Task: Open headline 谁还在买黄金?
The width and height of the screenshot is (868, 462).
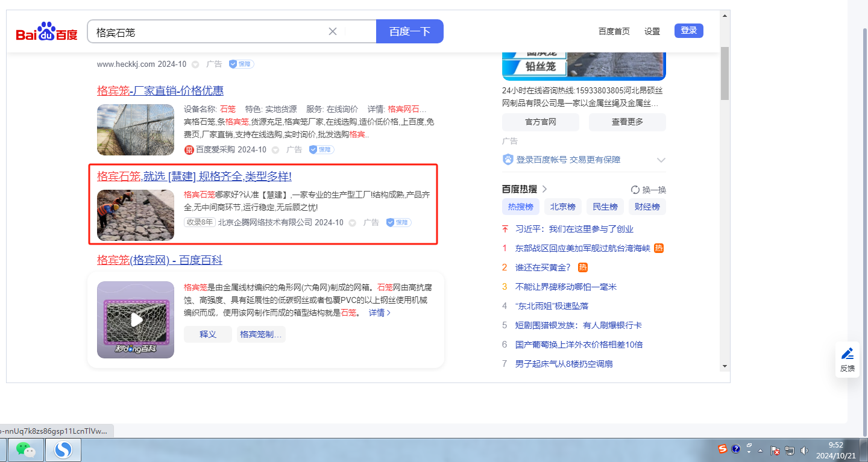Action: (x=543, y=267)
